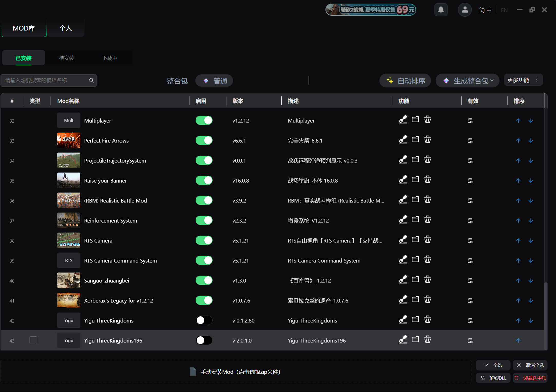Click the Perfect Fire Arrows thumbnail
556x392 pixels.
click(x=69, y=140)
